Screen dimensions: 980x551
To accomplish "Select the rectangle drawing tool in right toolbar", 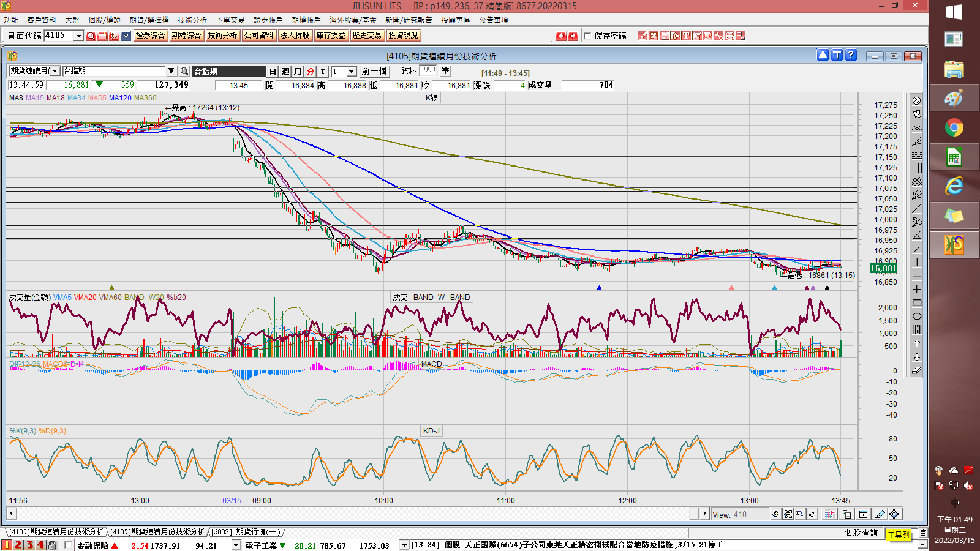I will (x=917, y=302).
